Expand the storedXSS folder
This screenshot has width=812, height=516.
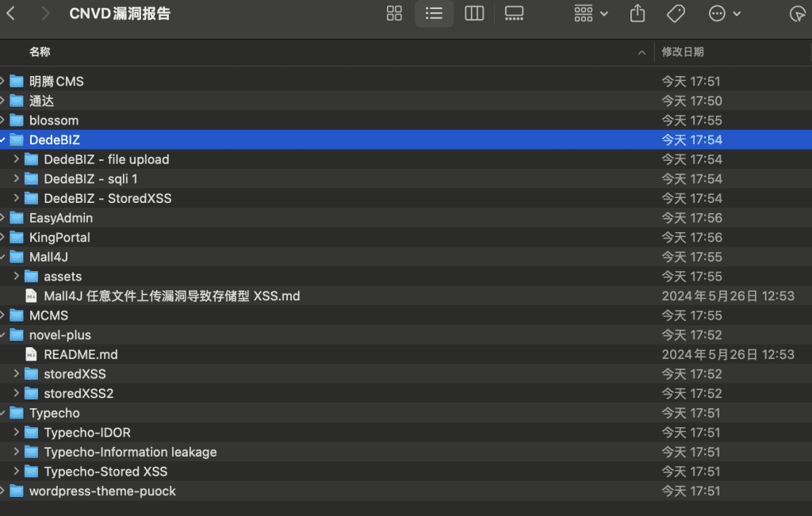(16, 373)
